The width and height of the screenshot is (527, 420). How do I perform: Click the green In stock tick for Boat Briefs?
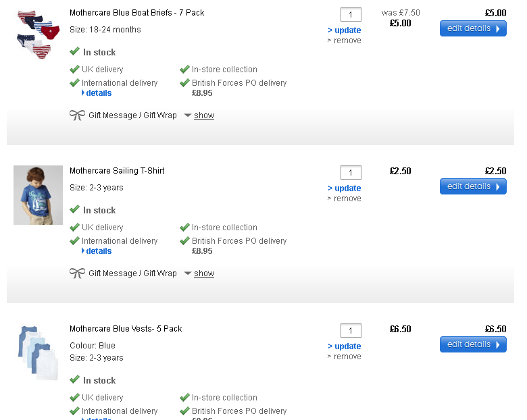[x=75, y=52]
